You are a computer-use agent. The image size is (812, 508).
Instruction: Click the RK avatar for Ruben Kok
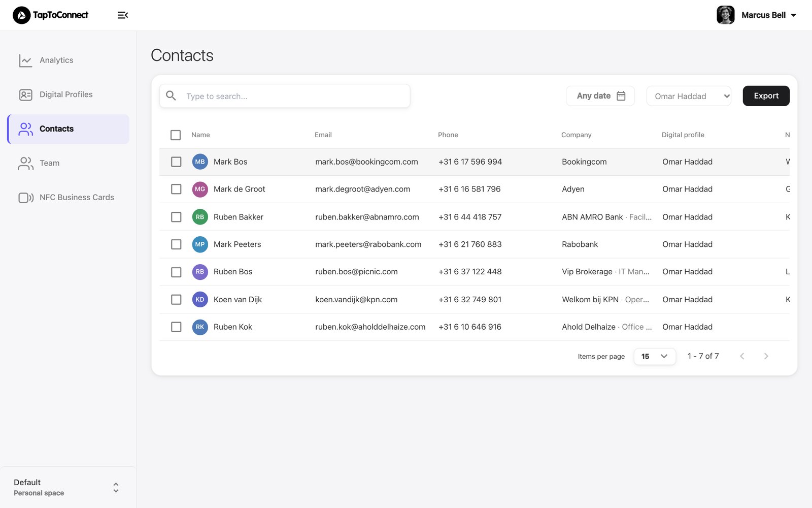tap(200, 327)
